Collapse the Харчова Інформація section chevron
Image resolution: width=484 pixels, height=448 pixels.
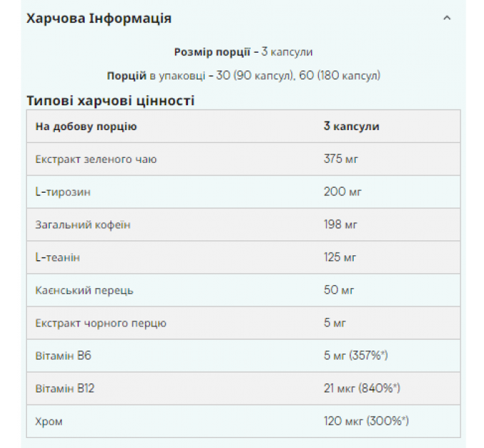click(447, 18)
